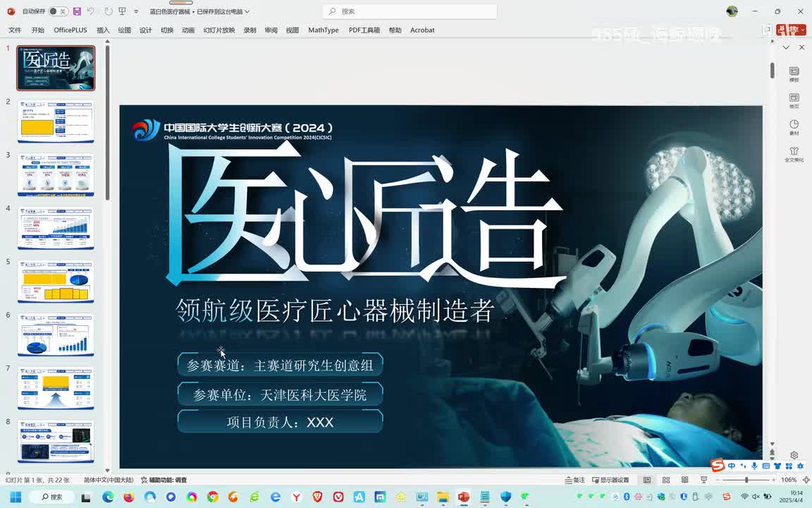Click the 参赛单位：天津医科大医学院 text box
This screenshot has width=812, height=508.
point(280,394)
